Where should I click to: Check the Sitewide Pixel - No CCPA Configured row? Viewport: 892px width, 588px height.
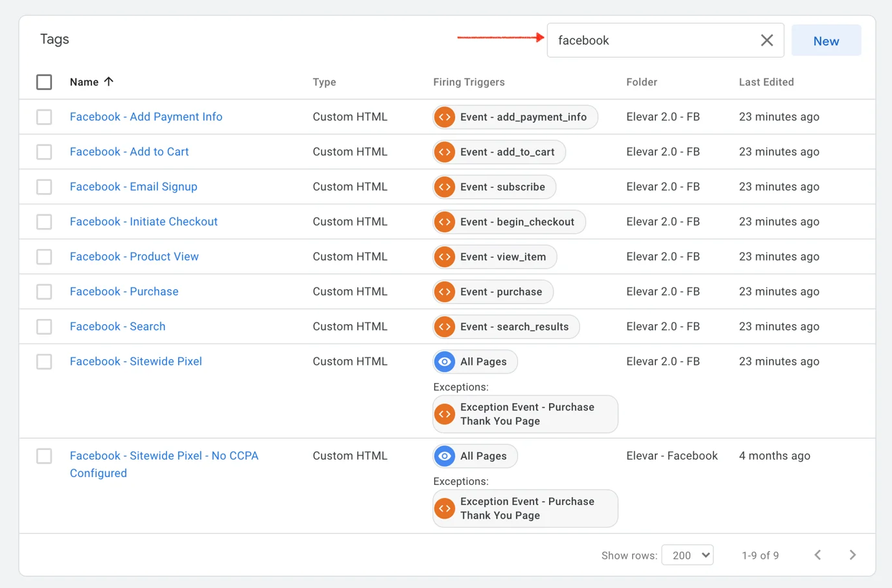click(44, 456)
